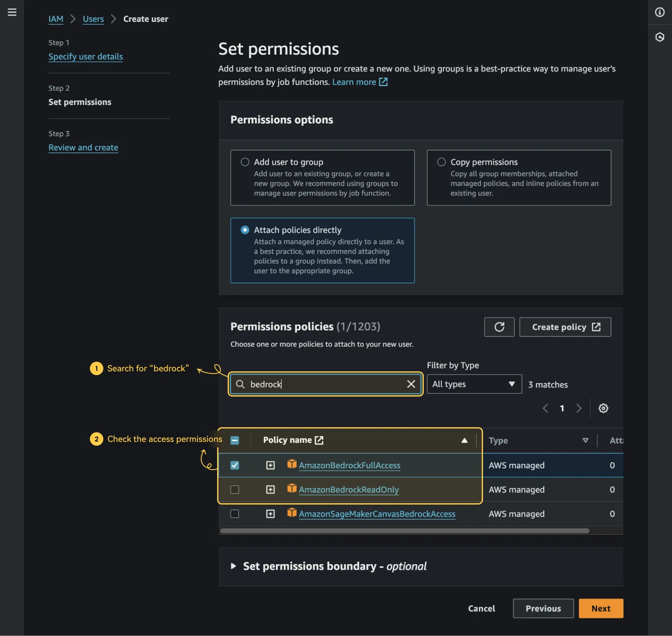The height and width of the screenshot is (636, 672).
Task: Go to Review and create step
Action: pyautogui.click(x=83, y=147)
